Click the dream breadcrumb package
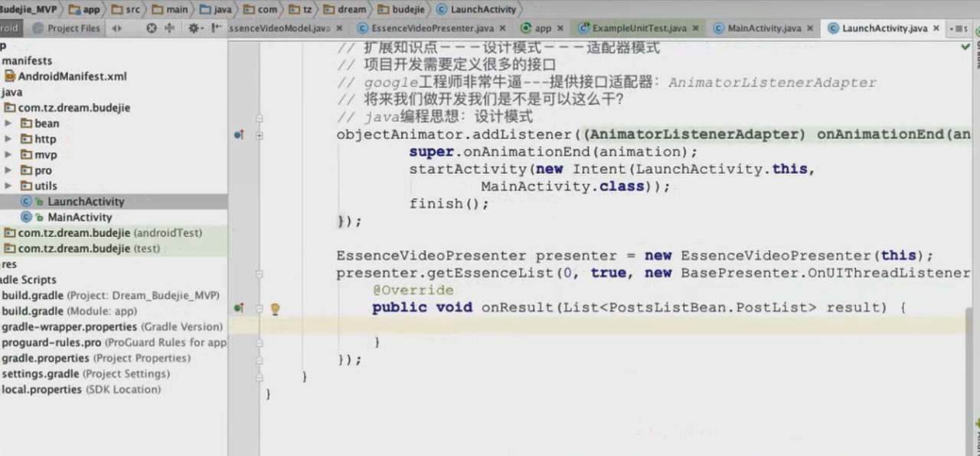The width and height of the screenshot is (980, 456). (x=345, y=9)
